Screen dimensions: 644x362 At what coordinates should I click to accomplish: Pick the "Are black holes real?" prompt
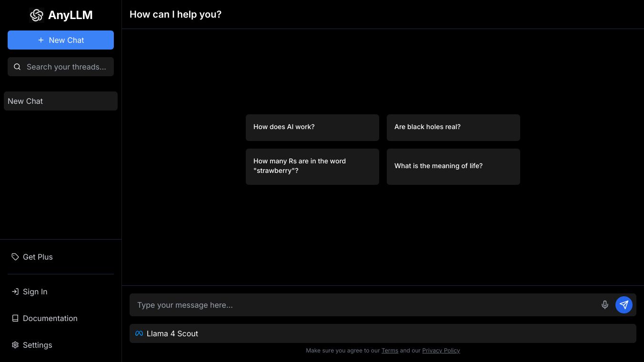click(453, 127)
